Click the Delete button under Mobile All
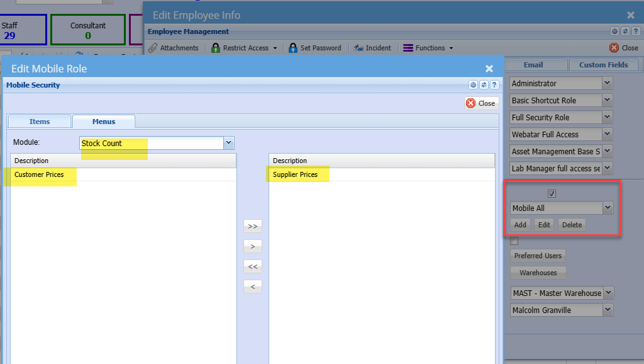 572,225
